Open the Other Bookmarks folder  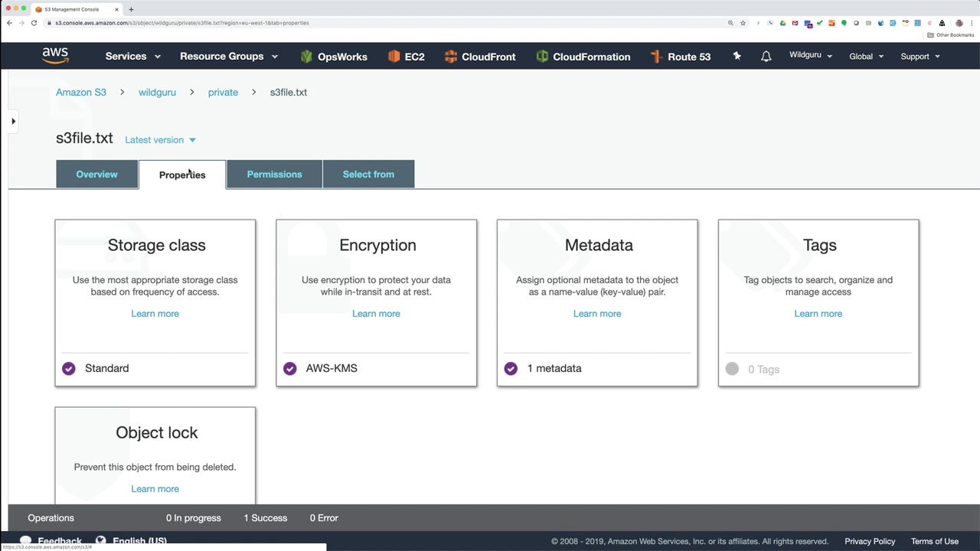pyautogui.click(x=951, y=35)
